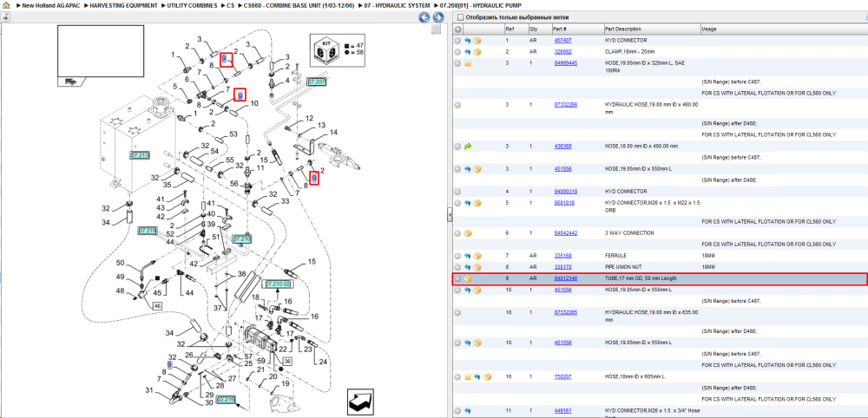
Task: Click the box icon in the 457407 row
Action: pyautogui.click(x=477, y=41)
